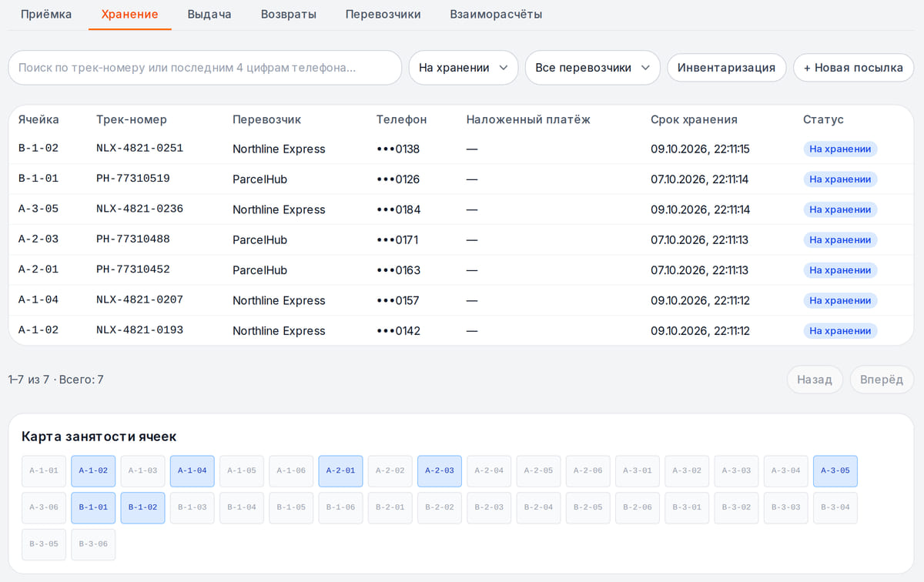924x582 pixels.
Task: Start Инвентаризация
Action: tap(726, 68)
